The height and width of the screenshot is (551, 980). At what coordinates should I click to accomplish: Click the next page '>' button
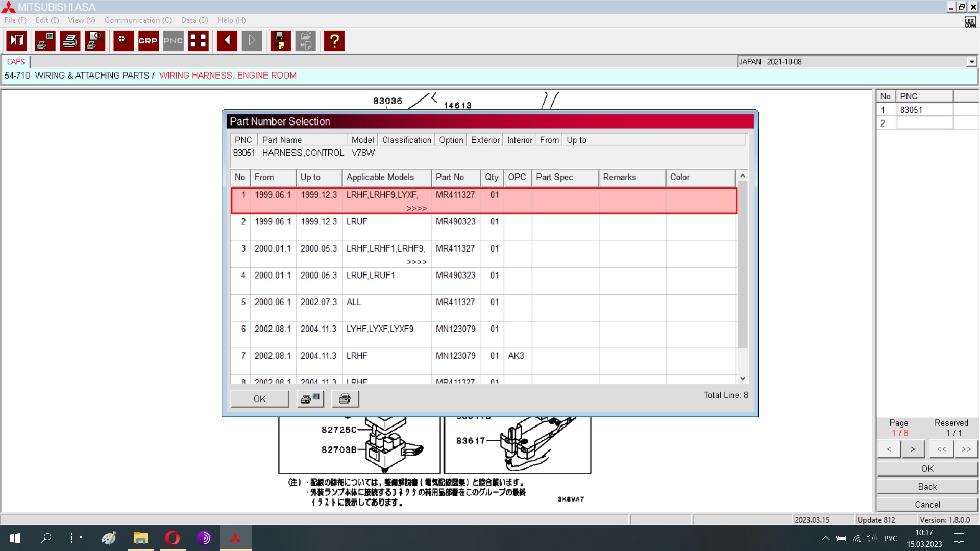point(913,449)
